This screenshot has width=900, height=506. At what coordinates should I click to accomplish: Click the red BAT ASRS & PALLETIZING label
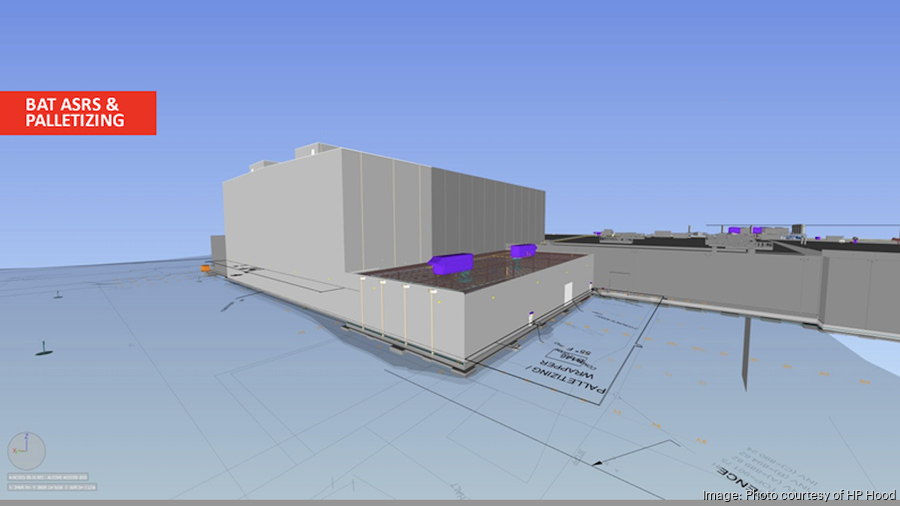tap(78, 112)
